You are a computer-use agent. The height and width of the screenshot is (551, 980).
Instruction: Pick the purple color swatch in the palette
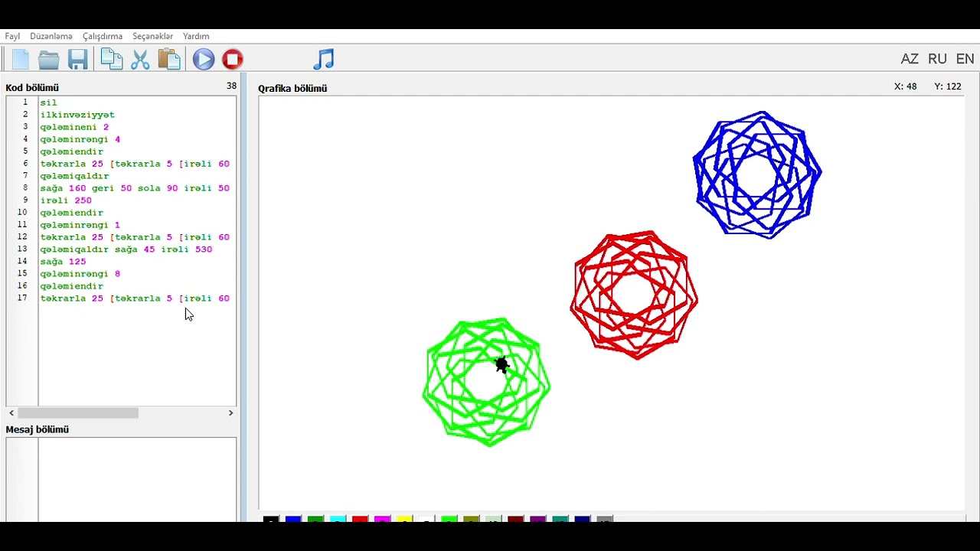coord(537,520)
